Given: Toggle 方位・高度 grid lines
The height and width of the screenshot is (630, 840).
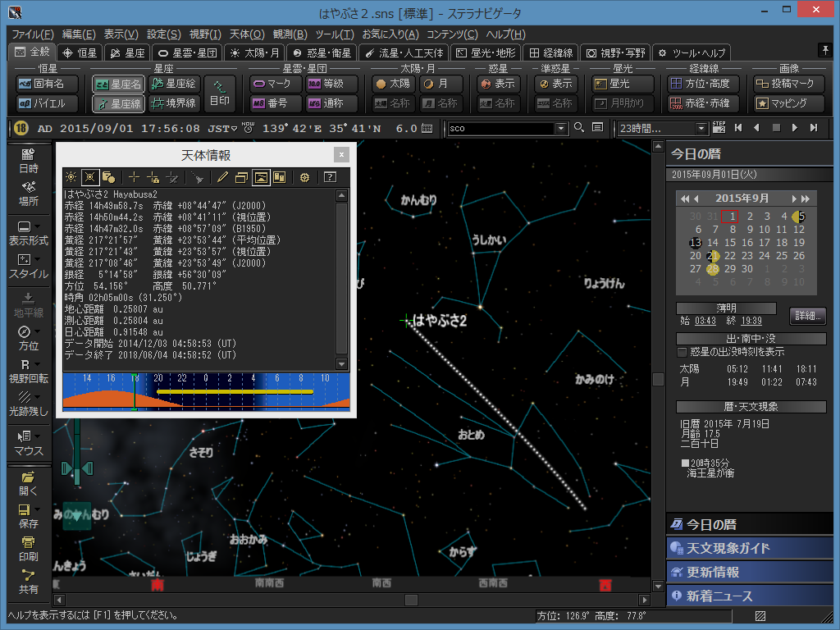Looking at the screenshot, I should tap(703, 84).
